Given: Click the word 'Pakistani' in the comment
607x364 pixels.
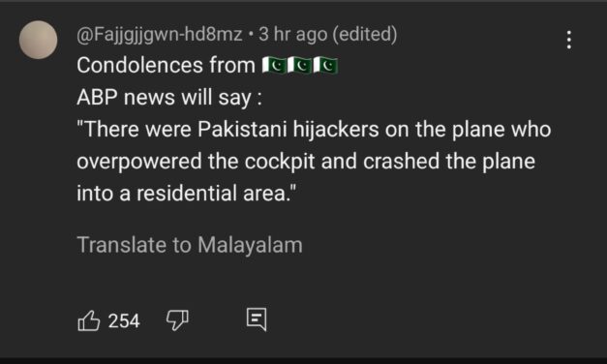Looking at the screenshot, I should pos(242,130).
